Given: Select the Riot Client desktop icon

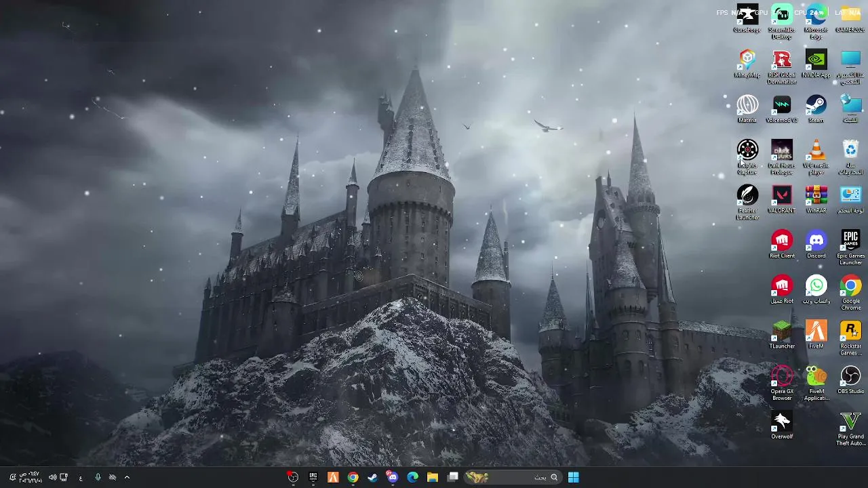Looking at the screenshot, I should [782, 245].
